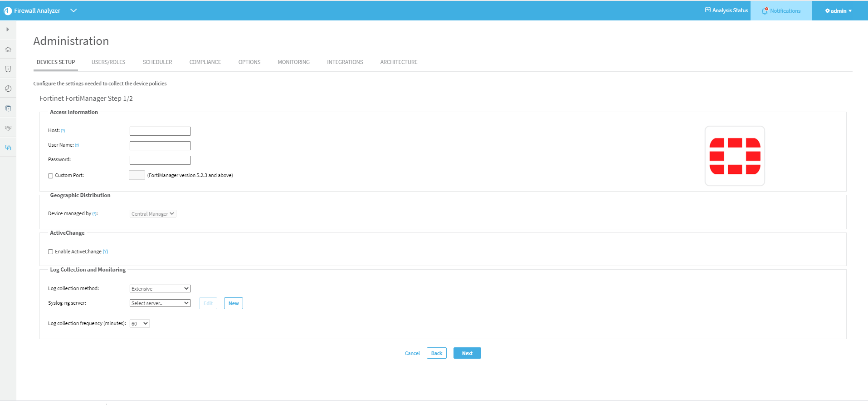Click the Cancel link
Image resolution: width=868 pixels, height=405 pixels.
coord(412,353)
